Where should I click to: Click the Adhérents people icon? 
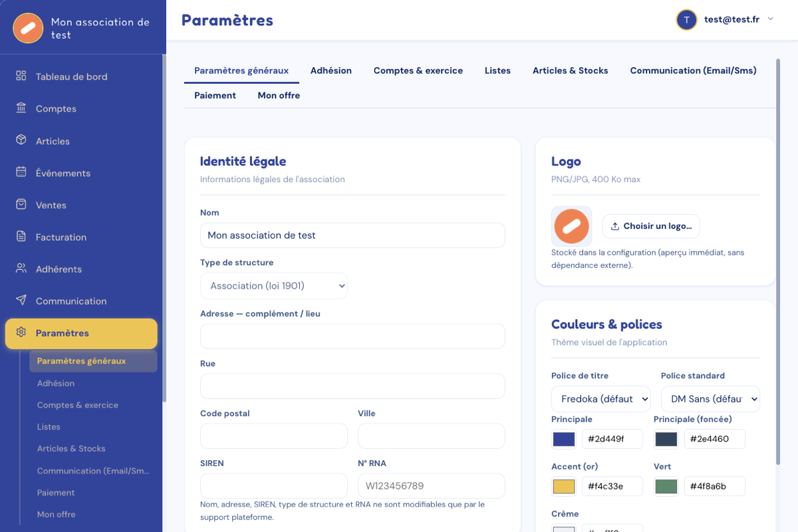[x=21, y=269]
